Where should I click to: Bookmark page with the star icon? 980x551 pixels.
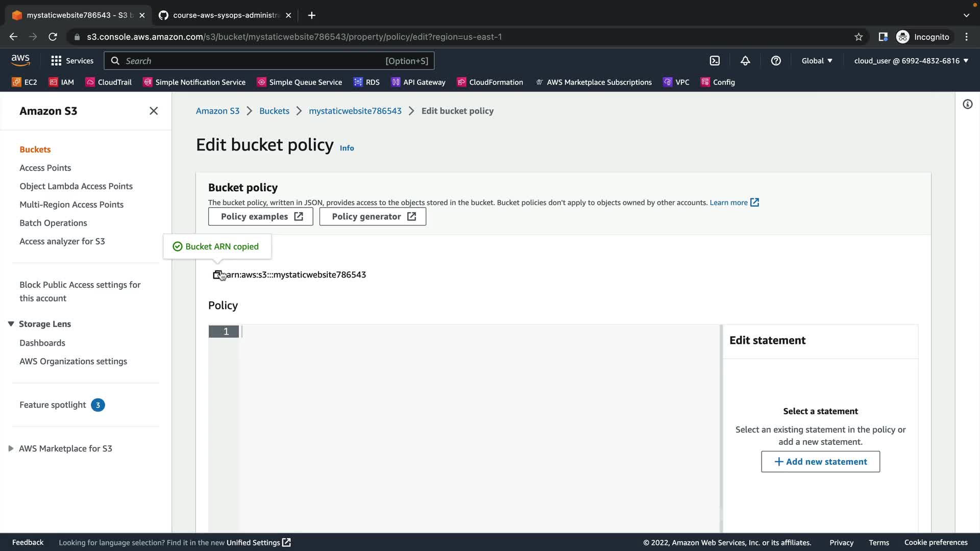[859, 37]
